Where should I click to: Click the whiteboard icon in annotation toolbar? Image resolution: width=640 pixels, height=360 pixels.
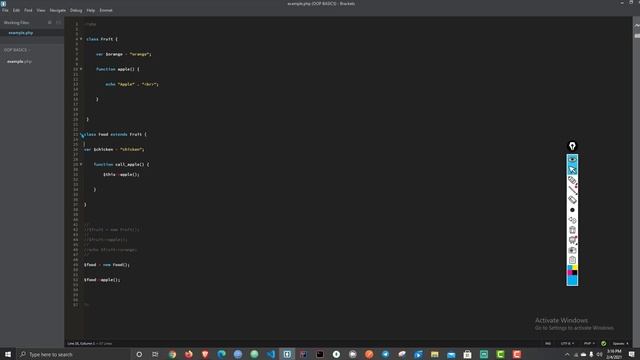click(572, 240)
